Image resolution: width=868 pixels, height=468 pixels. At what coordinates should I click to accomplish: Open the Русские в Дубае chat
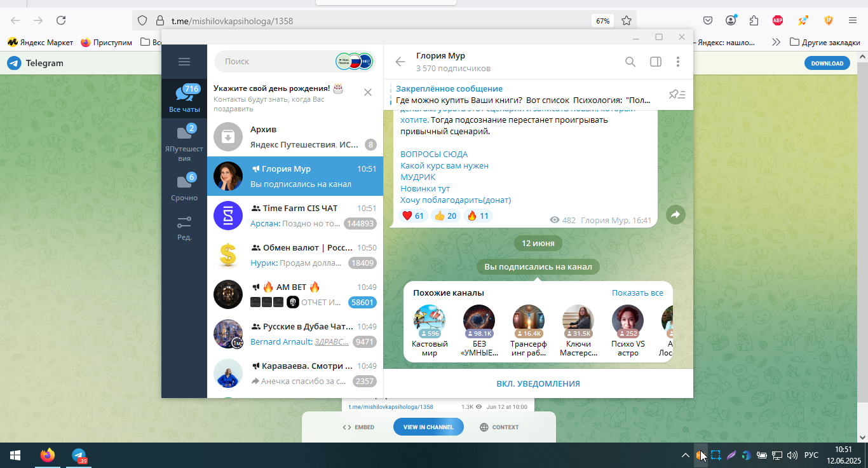(x=295, y=334)
